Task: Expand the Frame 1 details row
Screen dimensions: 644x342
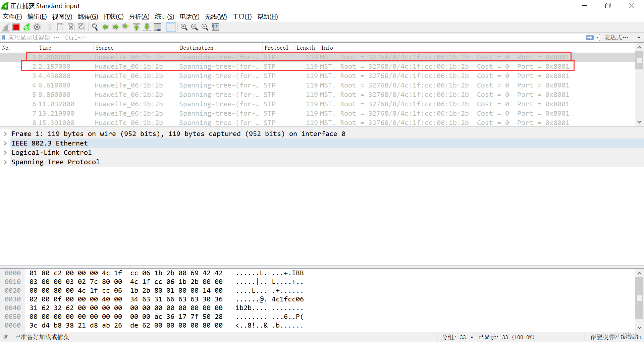Action: tap(5, 134)
